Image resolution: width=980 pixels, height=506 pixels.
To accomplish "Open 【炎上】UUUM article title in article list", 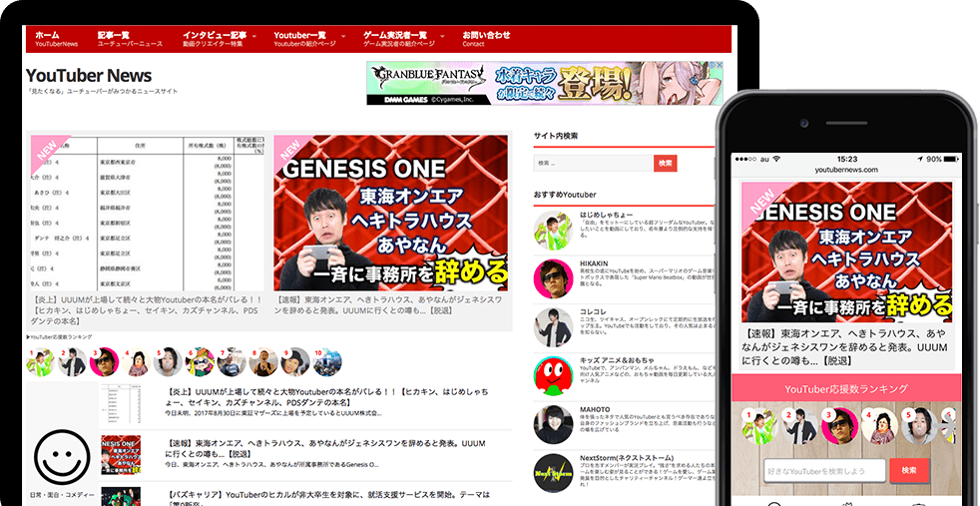I will pos(326,397).
